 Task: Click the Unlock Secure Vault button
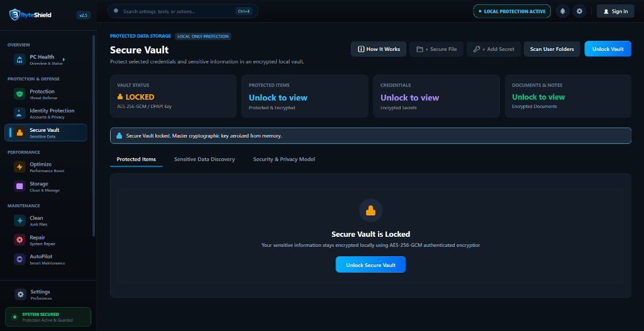370,264
